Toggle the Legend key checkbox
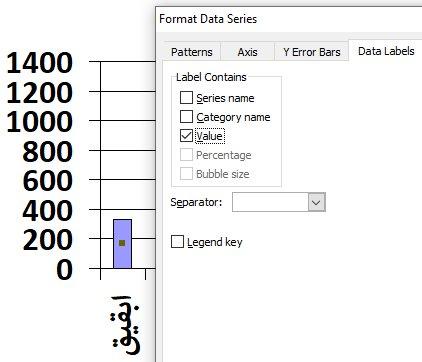 pyautogui.click(x=177, y=242)
